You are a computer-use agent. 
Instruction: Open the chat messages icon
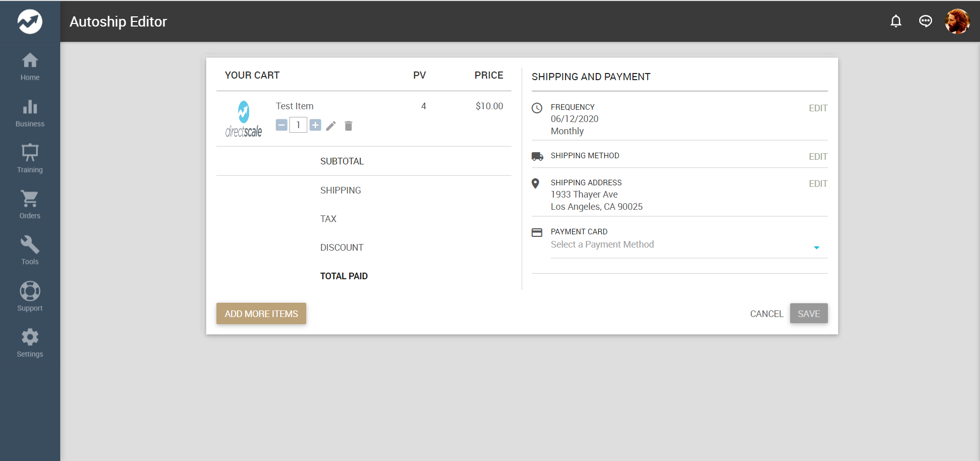tap(925, 21)
